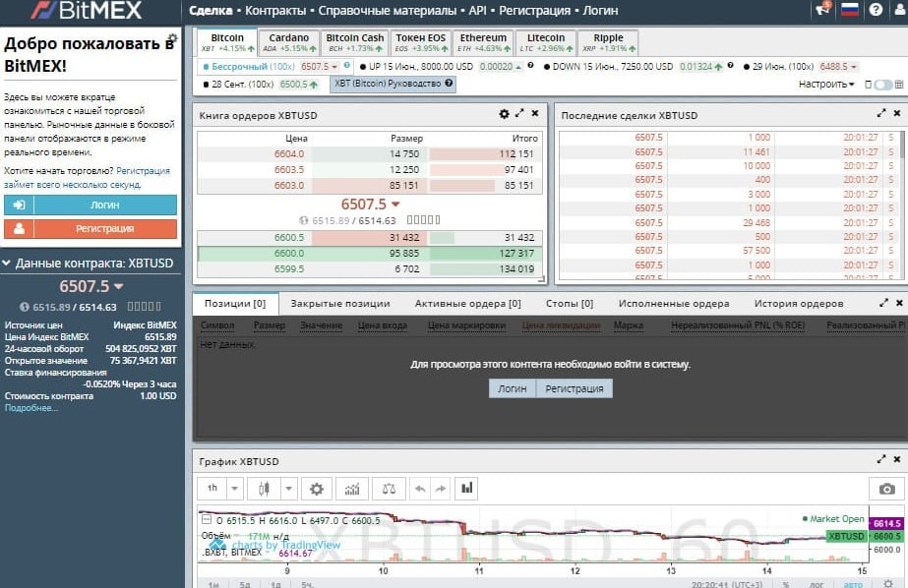Toggle percent scale on chart
This screenshot has height=588, width=908.
click(x=786, y=584)
